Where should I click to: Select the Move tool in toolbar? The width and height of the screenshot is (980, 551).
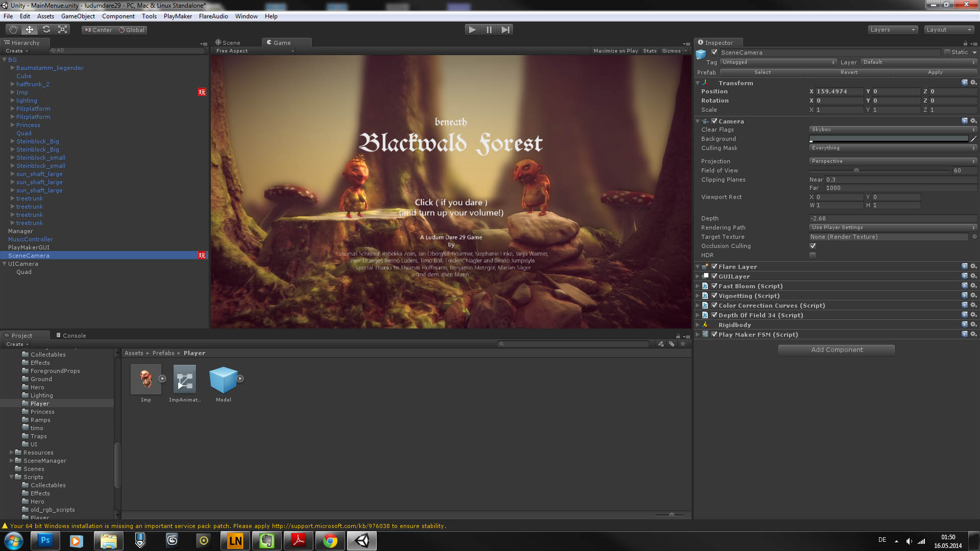pos(30,30)
